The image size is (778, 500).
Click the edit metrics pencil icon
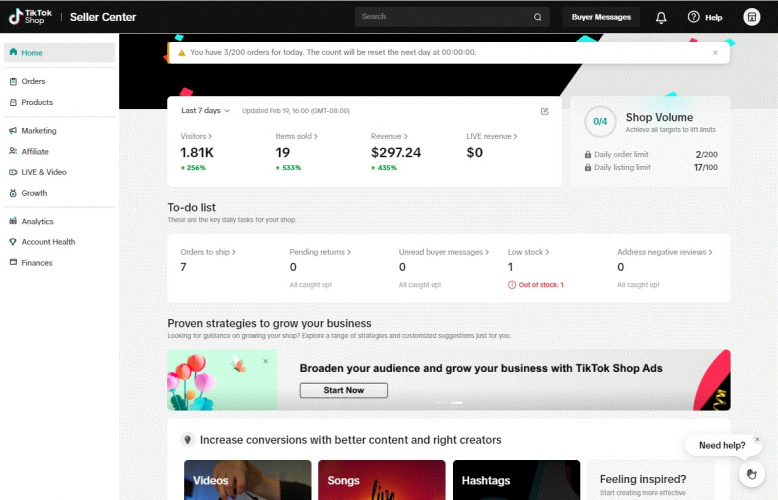[544, 111]
